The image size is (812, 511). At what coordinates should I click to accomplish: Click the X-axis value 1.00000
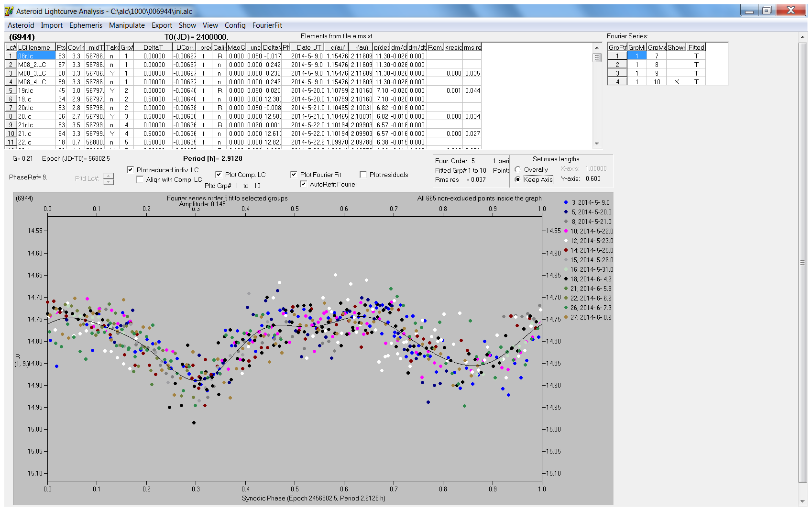pos(596,168)
